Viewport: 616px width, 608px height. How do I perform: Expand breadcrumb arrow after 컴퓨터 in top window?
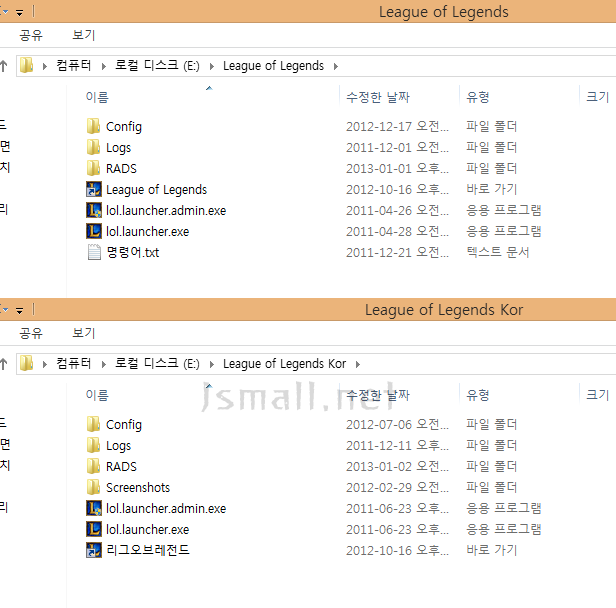coord(104,66)
